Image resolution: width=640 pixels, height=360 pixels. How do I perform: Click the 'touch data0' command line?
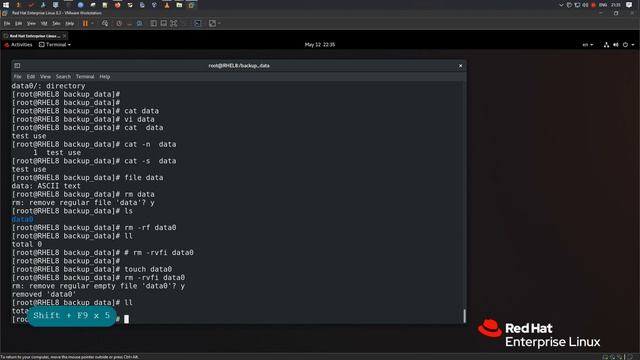[x=92, y=269]
